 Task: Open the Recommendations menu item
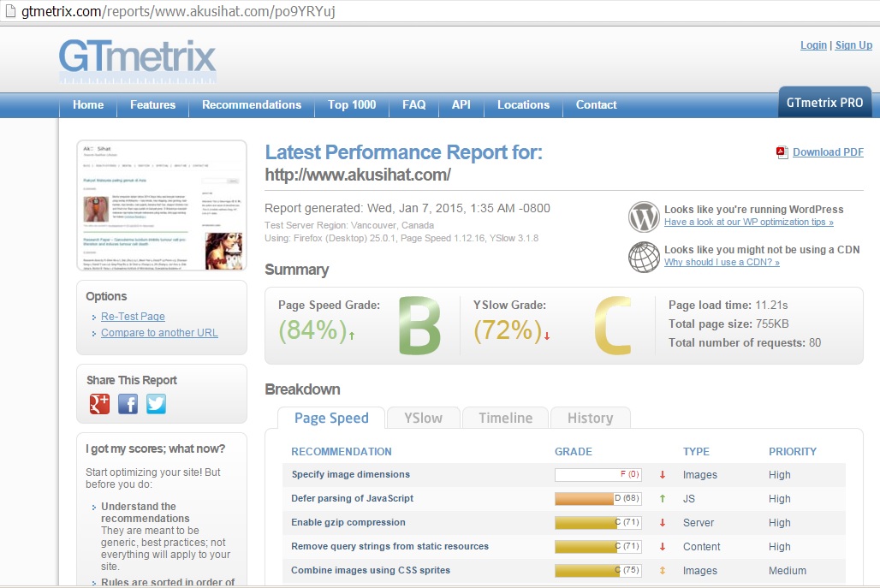click(252, 105)
